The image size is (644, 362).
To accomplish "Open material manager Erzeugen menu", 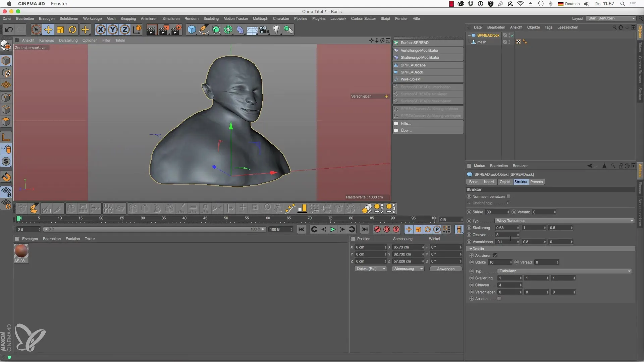I will (x=30, y=239).
